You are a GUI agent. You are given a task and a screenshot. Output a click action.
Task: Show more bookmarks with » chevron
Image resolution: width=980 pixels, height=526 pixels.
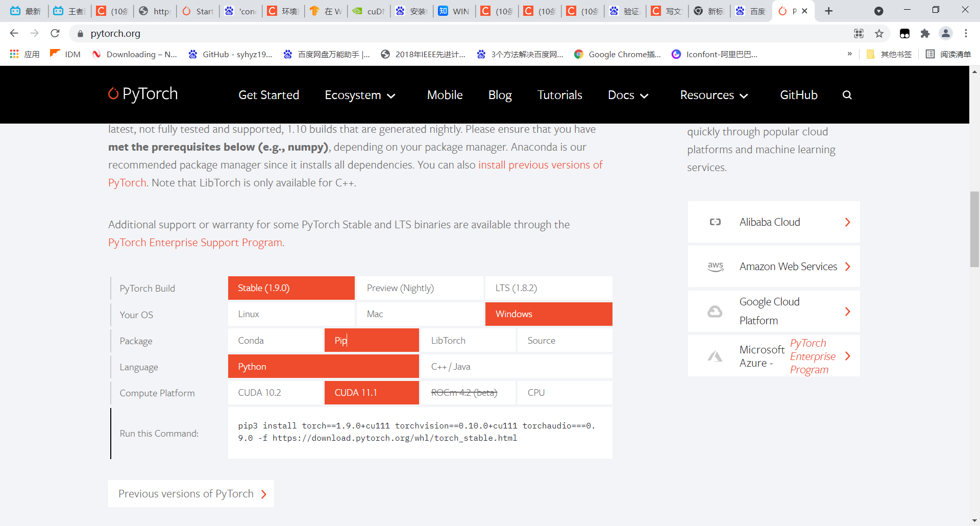tap(849, 54)
